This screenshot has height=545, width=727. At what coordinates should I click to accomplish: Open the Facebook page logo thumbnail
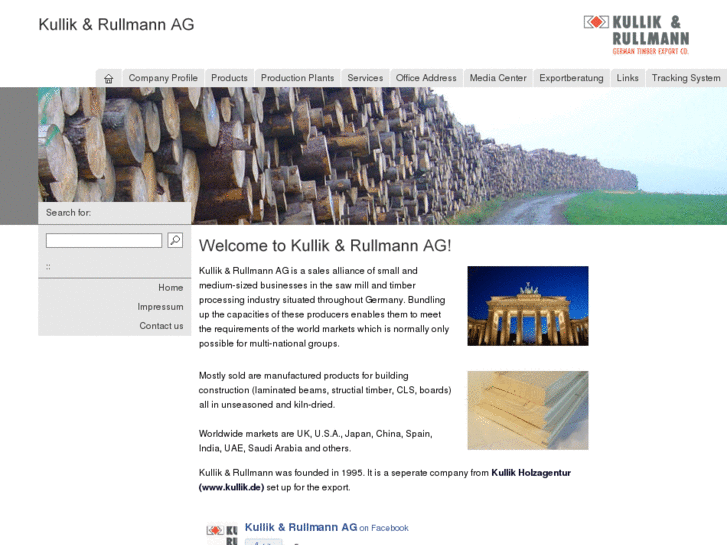pos(222,534)
